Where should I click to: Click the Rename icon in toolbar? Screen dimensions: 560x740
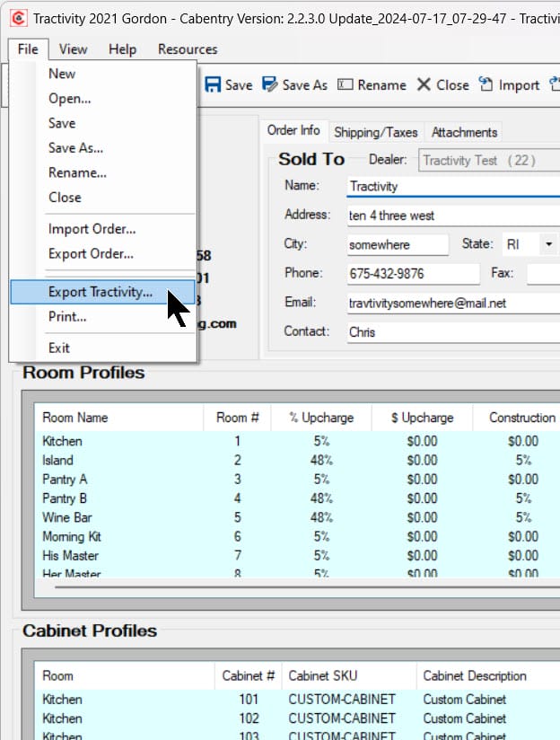pos(345,84)
